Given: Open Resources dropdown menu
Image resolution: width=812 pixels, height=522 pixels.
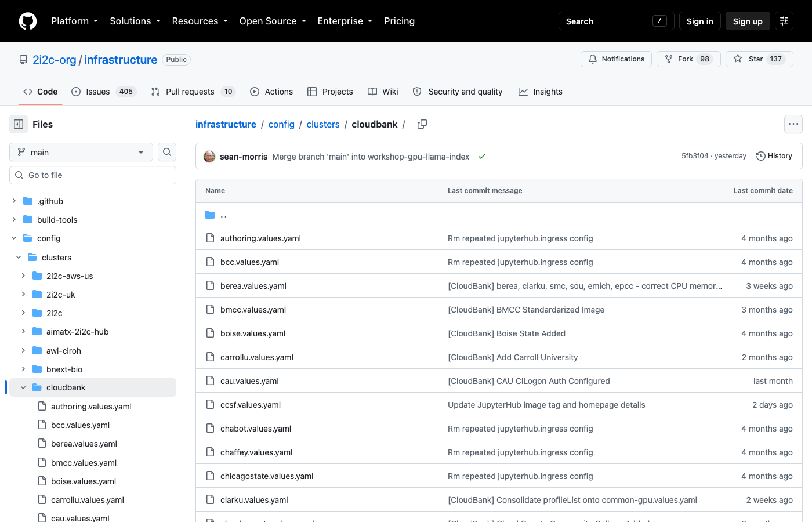Looking at the screenshot, I should (x=200, y=21).
